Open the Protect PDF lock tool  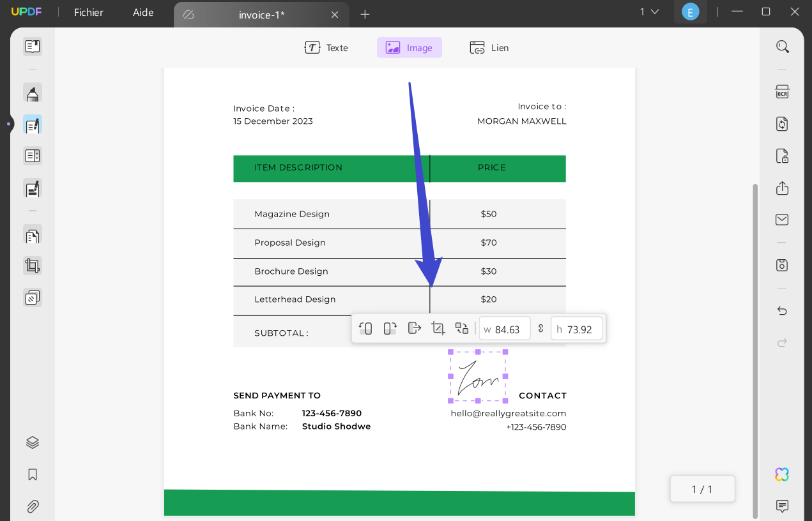pyautogui.click(x=782, y=156)
